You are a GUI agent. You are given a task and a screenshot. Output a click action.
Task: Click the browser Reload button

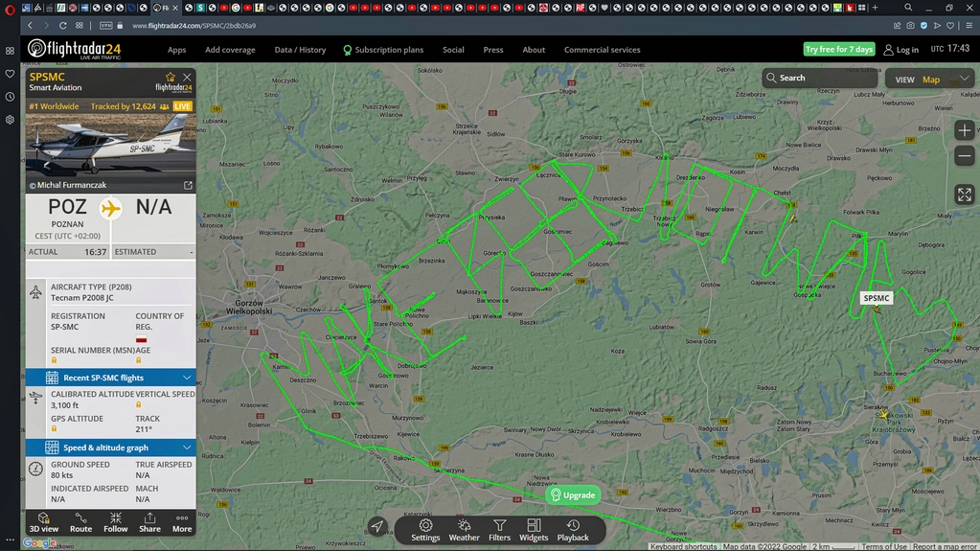[x=62, y=26]
